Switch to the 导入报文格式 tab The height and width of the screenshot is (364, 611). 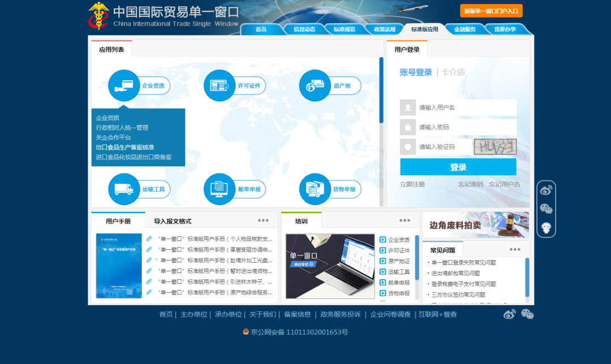(173, 221)
